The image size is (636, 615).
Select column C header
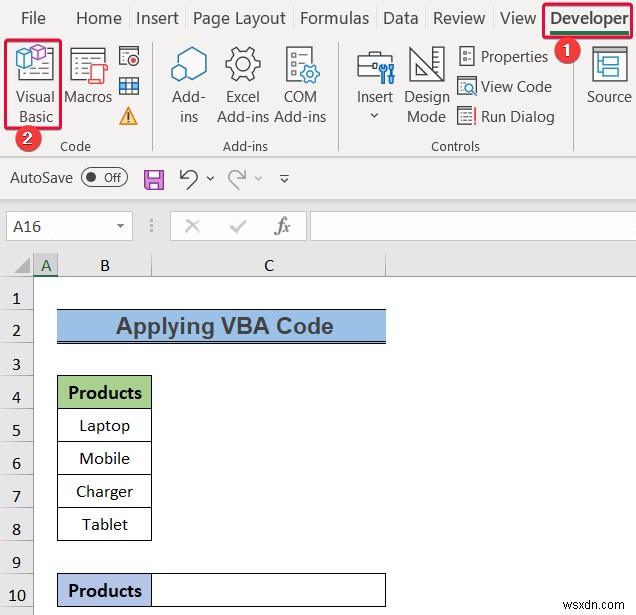269,266
